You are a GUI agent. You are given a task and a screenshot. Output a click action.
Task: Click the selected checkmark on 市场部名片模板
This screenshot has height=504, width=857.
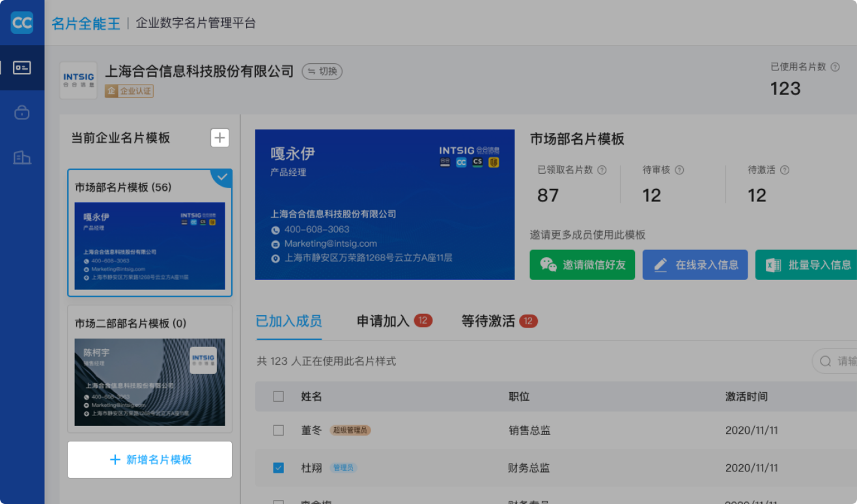coord(222,177)
